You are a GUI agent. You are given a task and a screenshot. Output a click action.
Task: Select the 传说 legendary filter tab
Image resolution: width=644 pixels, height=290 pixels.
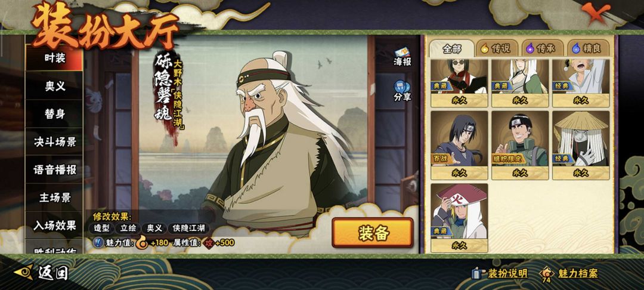[x=496, y=48]
